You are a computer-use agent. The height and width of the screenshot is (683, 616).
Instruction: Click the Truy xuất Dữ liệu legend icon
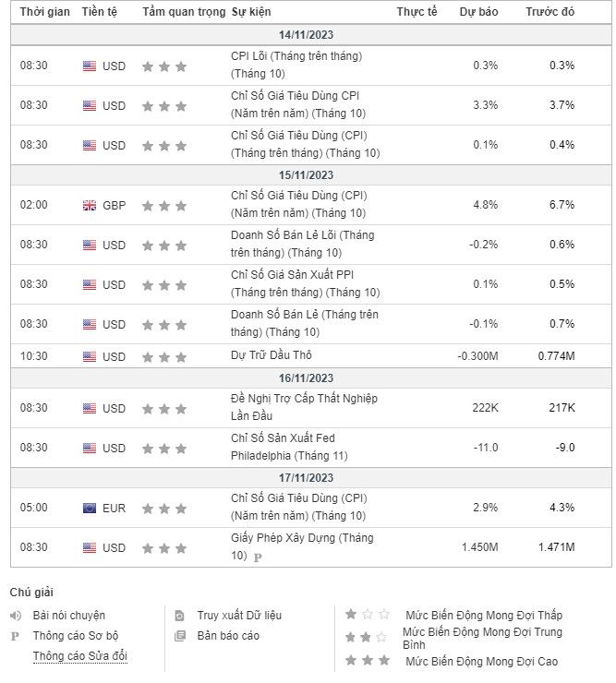click(180, 616)
